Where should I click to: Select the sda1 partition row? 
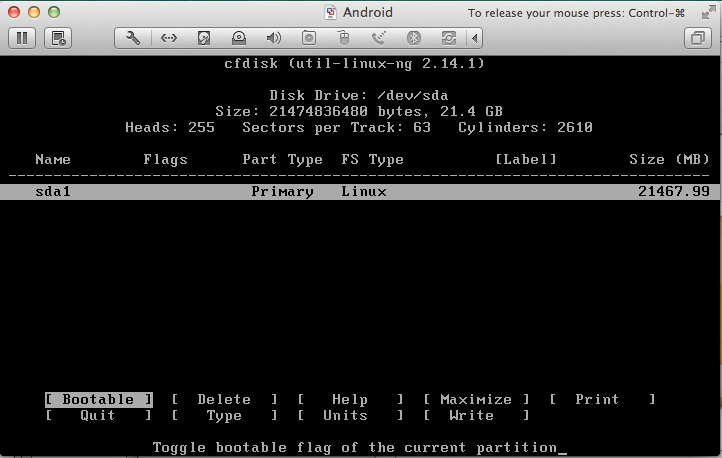tap(360, 191)
